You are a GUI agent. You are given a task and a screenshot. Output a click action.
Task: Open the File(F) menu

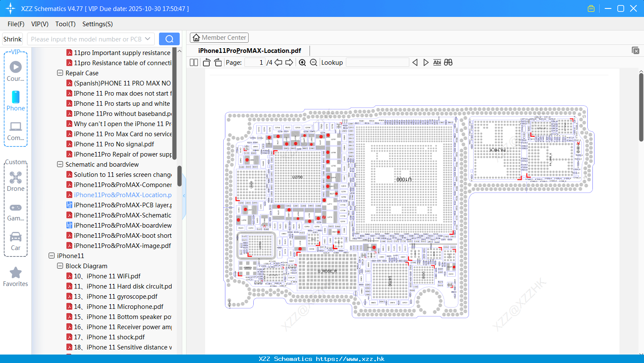16,24
